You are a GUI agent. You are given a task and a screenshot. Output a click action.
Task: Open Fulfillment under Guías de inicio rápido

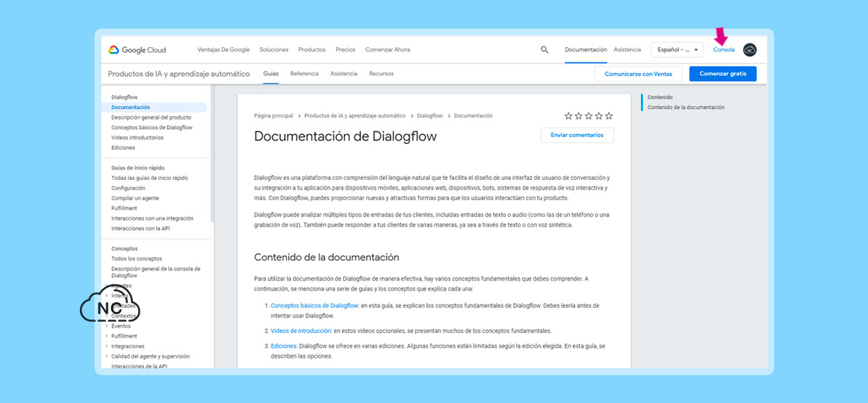point(124,208)
